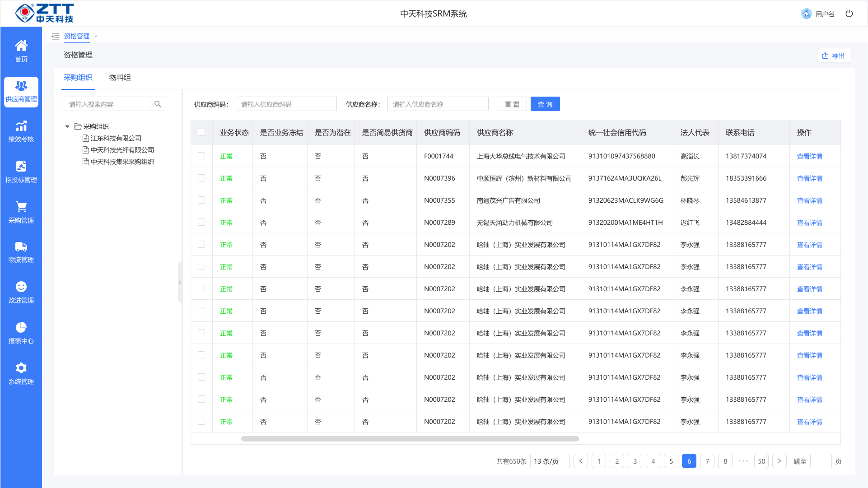Toggle the select-all header checkbox
Viewport: 868px width, 488px height.
pyautogui.click(x=201, y=132)
